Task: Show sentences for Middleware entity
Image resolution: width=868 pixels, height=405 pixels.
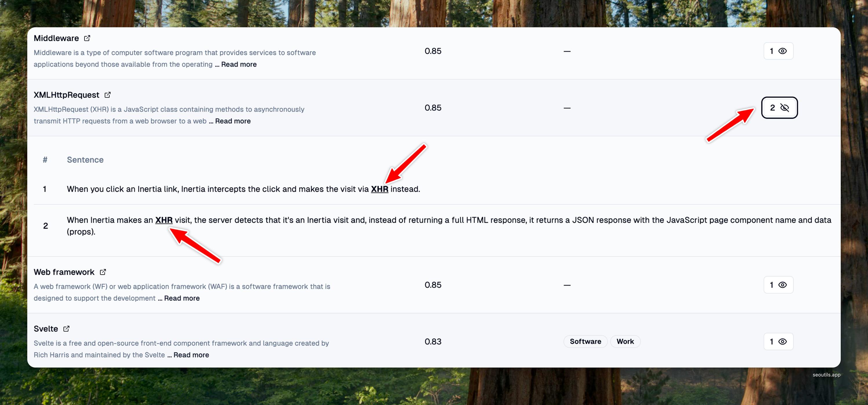Action: (778, 51)
